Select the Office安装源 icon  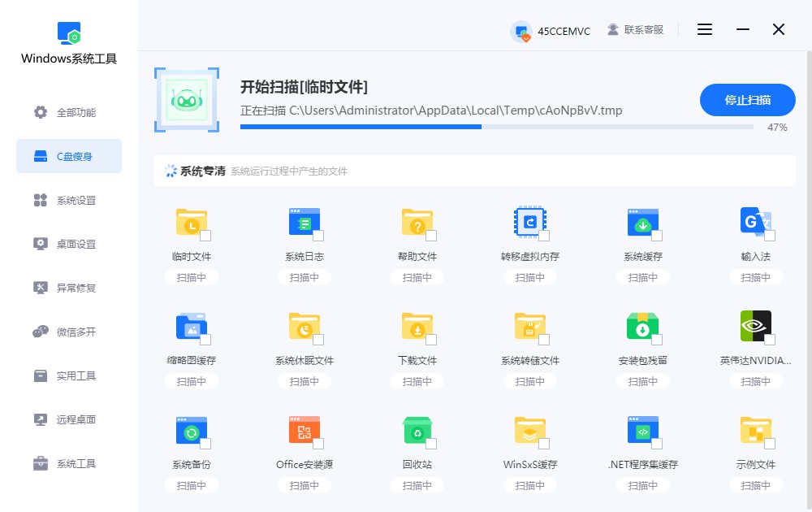pyautogui.click(x=304, y=432)
